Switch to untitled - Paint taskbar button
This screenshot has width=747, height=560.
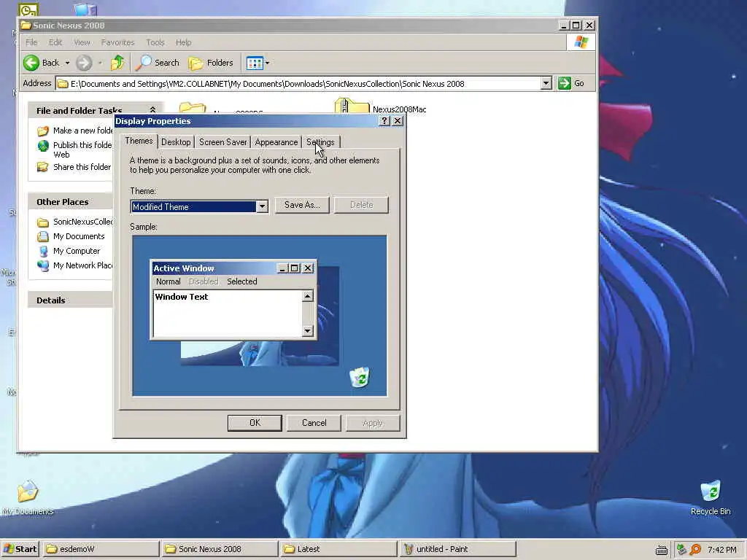point(457,549)
